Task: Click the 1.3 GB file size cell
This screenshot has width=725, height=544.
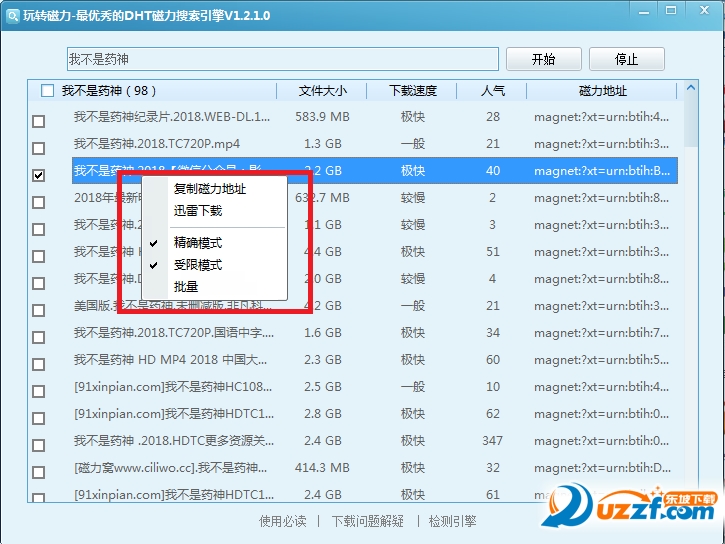Action: (322, 144)
